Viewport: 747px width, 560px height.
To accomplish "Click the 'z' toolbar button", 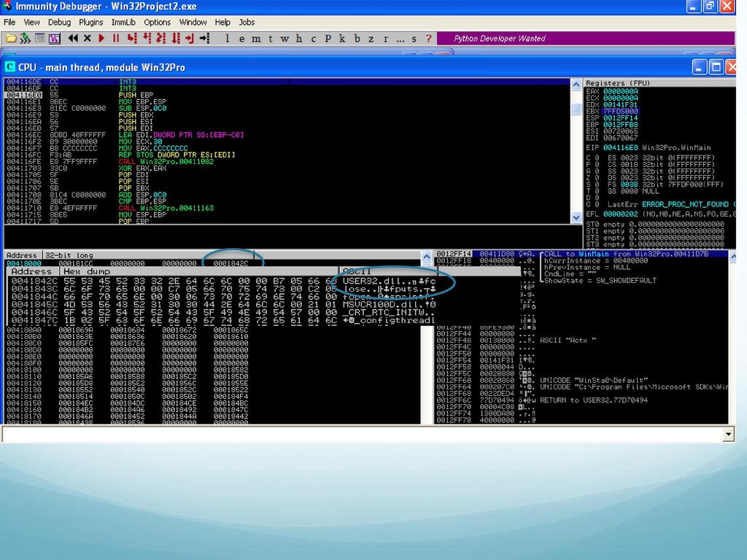I will point(371,39).
